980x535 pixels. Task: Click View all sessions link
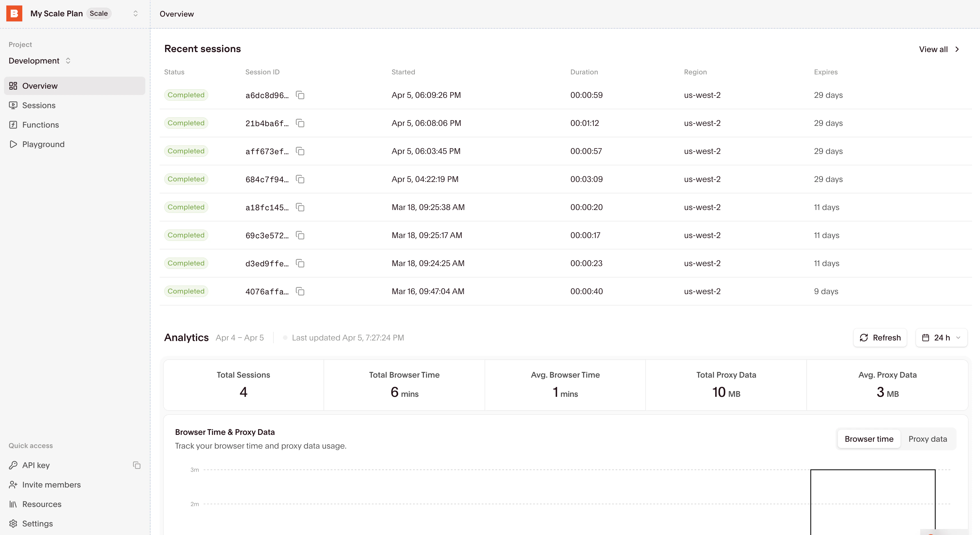tap(939, 49)
